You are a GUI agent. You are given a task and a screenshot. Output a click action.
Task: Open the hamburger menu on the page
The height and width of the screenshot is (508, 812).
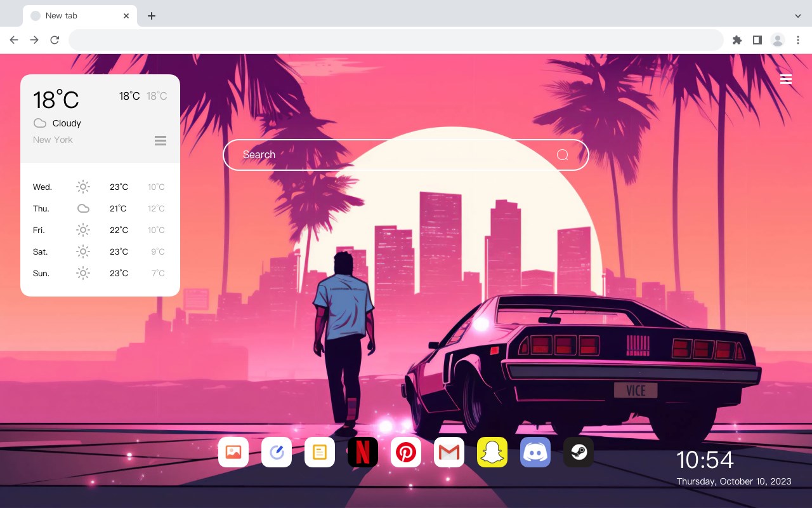[x=786, y=79]
